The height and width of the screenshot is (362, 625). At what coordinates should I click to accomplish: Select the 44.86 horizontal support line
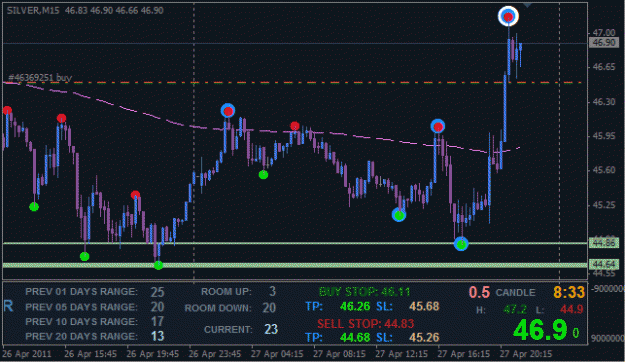[295, 243]
